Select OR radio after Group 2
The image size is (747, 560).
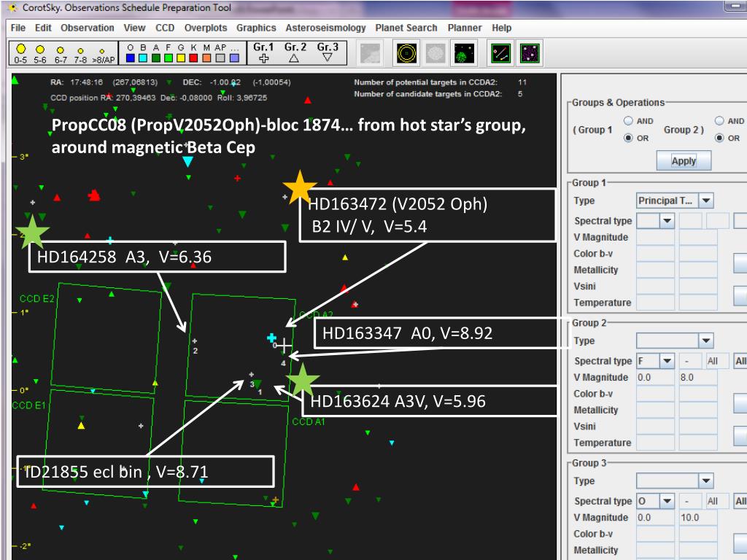tap(719, 138)
